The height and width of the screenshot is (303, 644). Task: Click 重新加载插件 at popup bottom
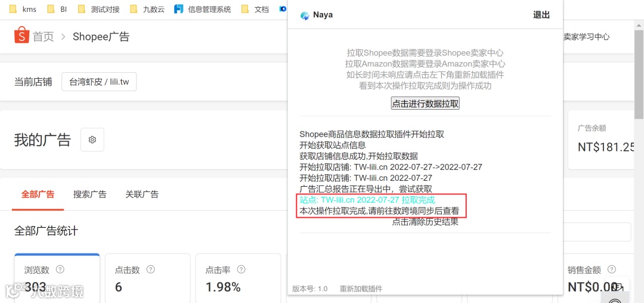click(x=361, y=289)
